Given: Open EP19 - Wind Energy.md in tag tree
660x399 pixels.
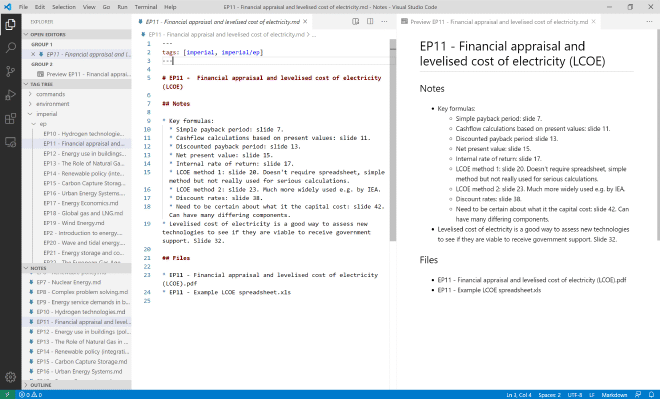Looking at the screenshot, I should tap(74, 223).
